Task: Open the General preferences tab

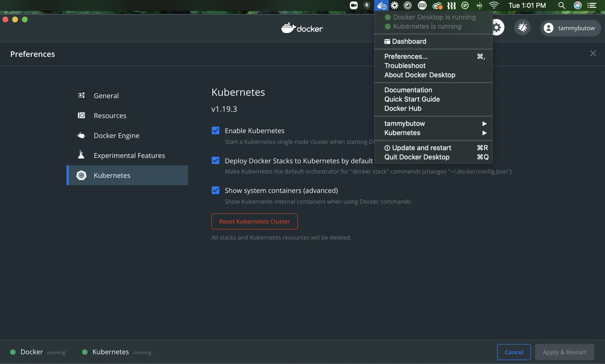Action: tap(127, 95)
